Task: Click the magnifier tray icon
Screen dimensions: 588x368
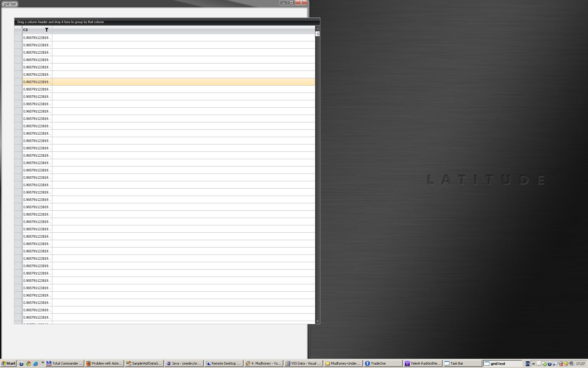Action: click(555, 364)
